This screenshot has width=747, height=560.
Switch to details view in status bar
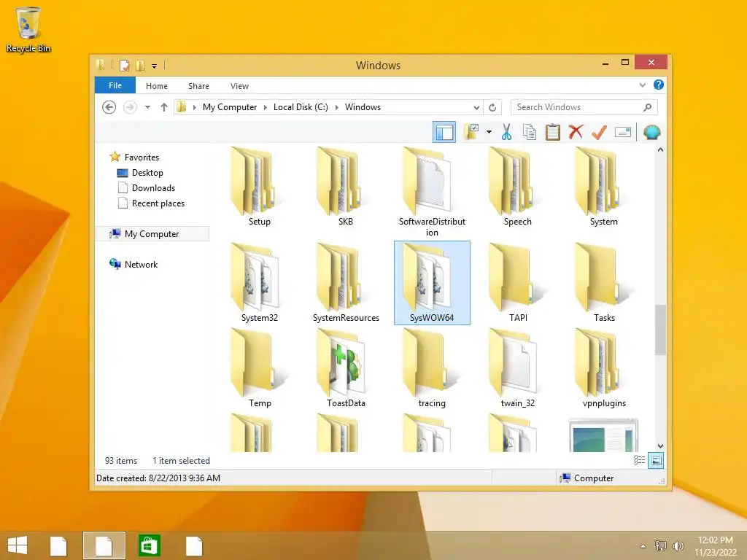coord(639,460)
